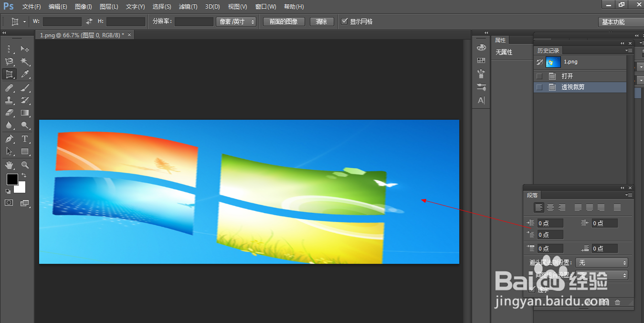Open the 像素/英寸 resolution units dropdown
This screenshot has width=644, height=323.
[236, 21]
